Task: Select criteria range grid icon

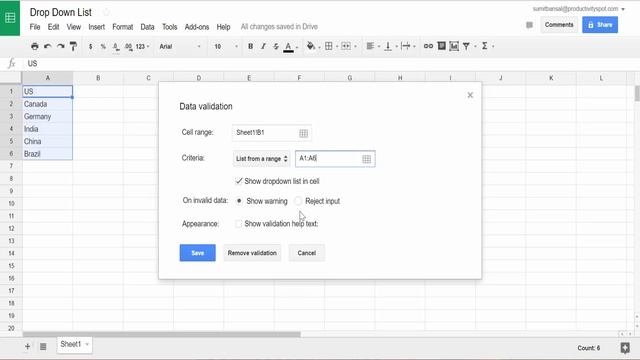Action: pos(367,159)
